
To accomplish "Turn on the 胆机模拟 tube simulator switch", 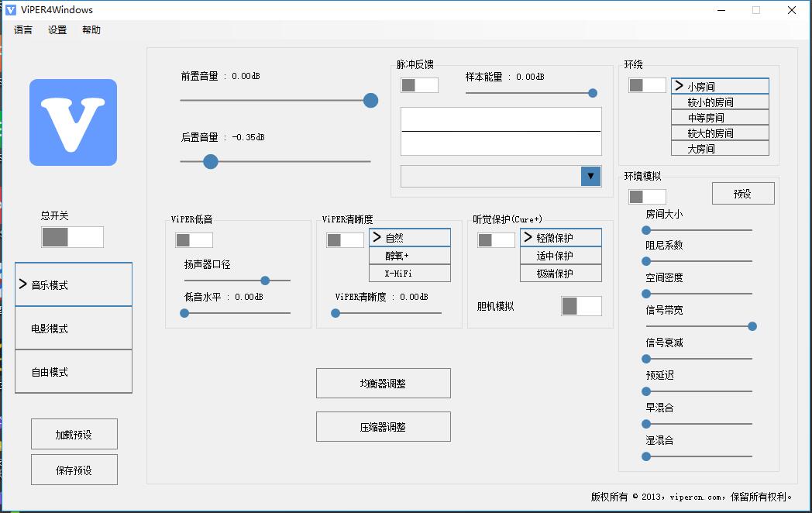I will tap(581, 306).
